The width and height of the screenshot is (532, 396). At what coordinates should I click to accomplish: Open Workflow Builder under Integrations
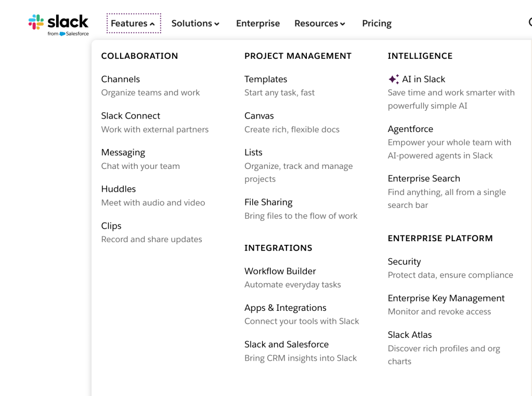point(280,271)
